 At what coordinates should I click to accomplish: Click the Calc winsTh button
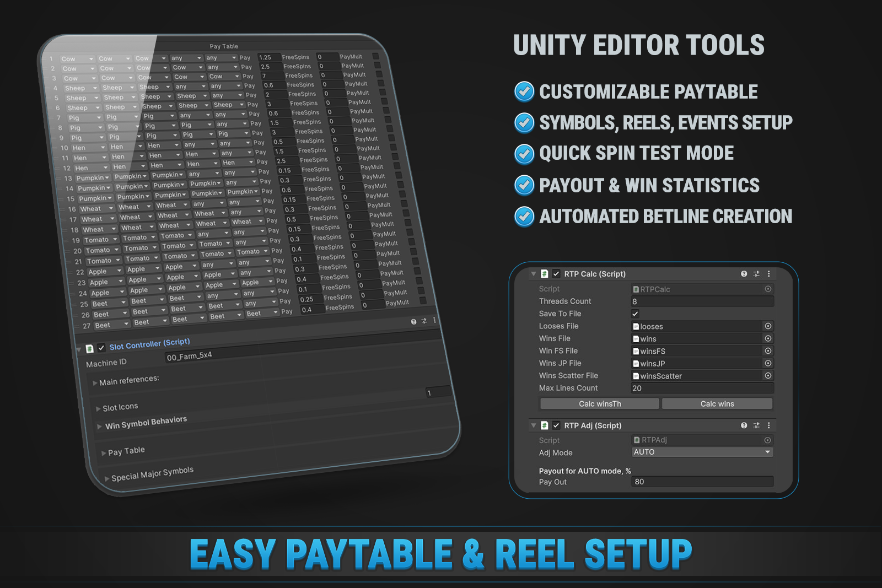click(600, 404)
